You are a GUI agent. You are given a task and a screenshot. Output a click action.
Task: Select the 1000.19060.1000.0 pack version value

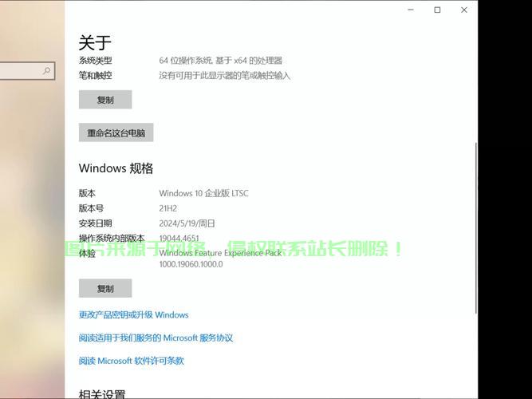click(x=191, y=264)
